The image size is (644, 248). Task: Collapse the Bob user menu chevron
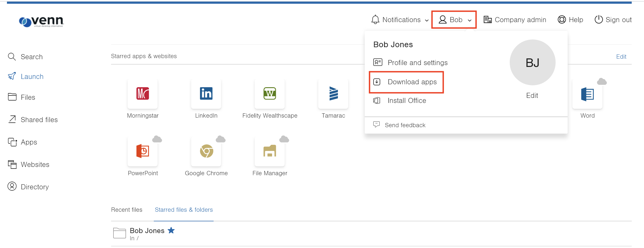click(470, 20)
